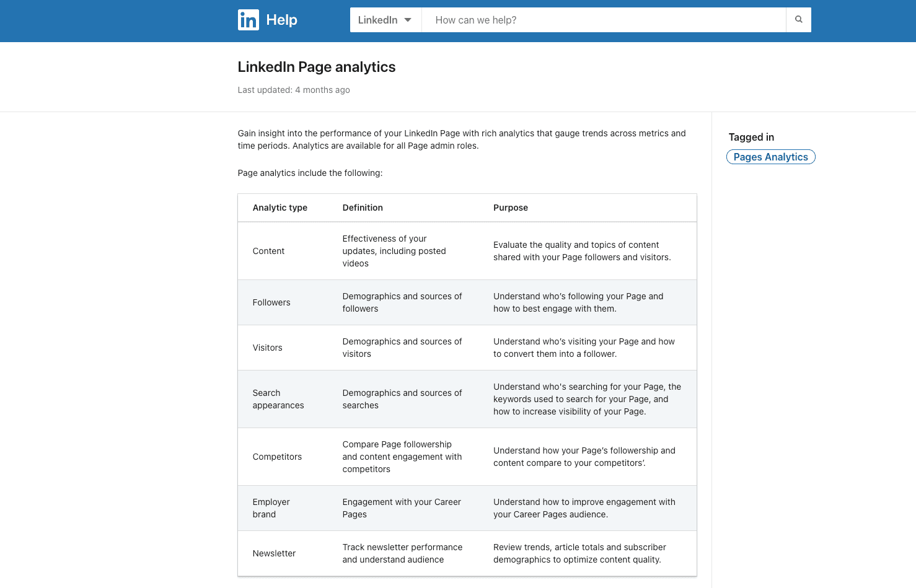This screenshot has width=916, height=588.
Task: Click the LinkedIn logo icon in the header
Action: click(x=248, y=20)
